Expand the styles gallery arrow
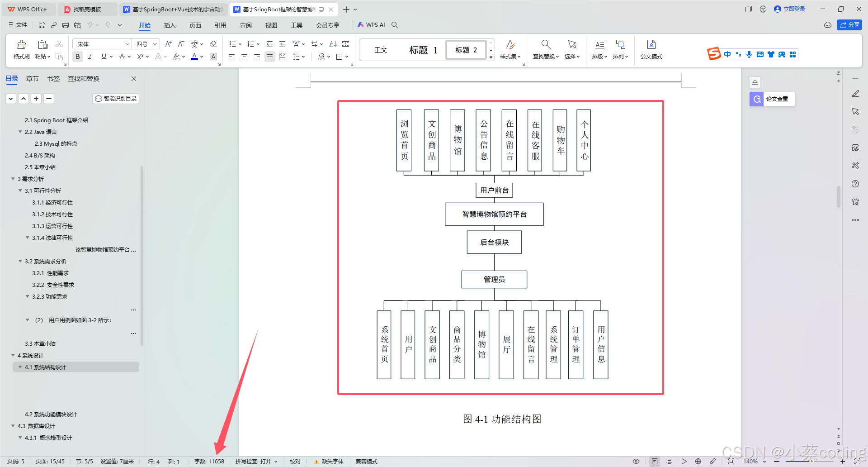The height and width of the screenshot is (467, 868). click(x=491, y=57)
